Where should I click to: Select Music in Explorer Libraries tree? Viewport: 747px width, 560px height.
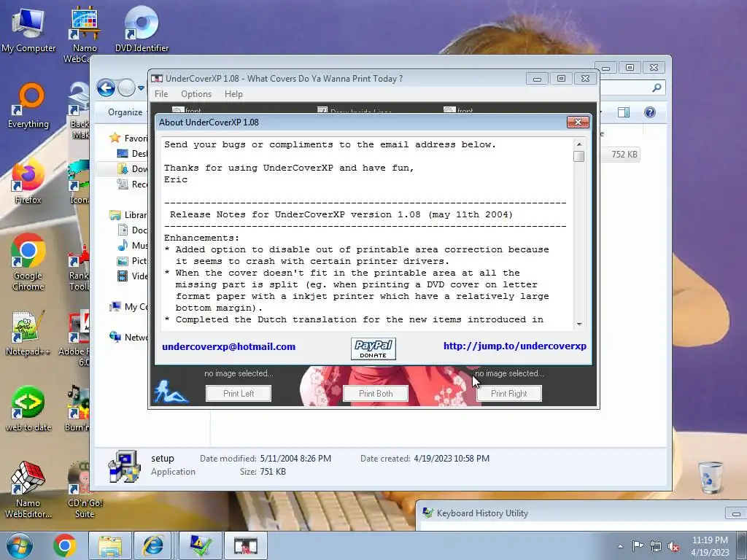pyautogui.click(x=133, y=245)
